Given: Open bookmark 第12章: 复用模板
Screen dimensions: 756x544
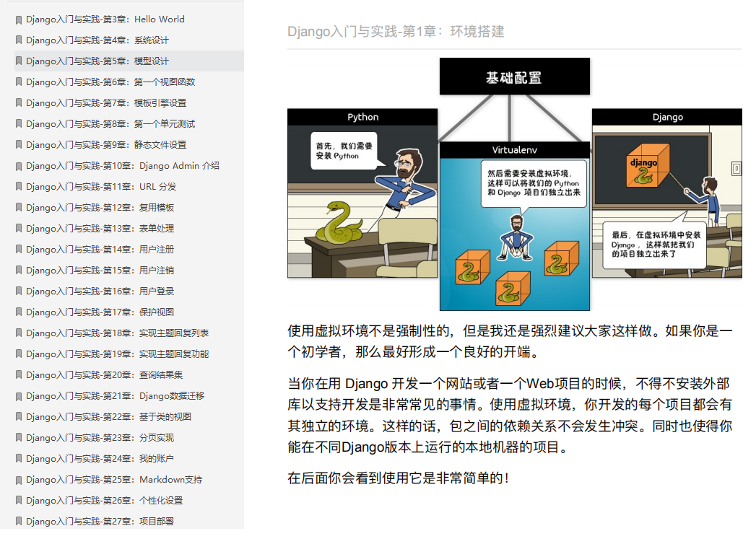Looking at the screenshot, I should 100,208.
